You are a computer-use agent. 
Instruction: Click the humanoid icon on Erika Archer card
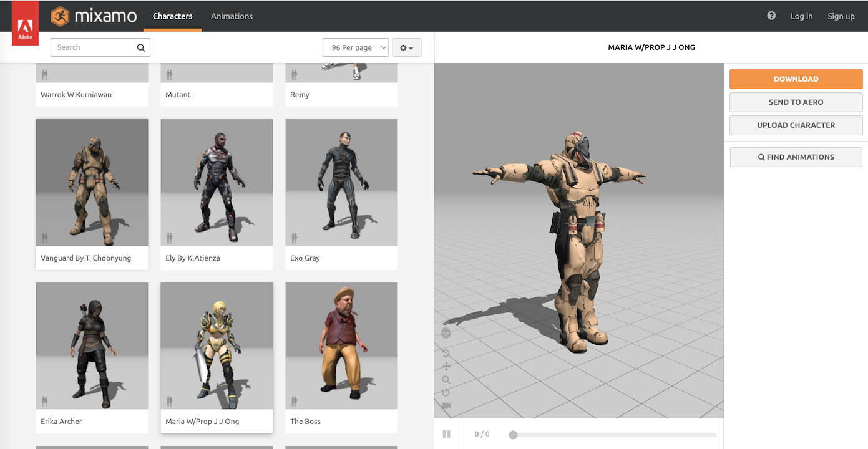click(44, 401)
